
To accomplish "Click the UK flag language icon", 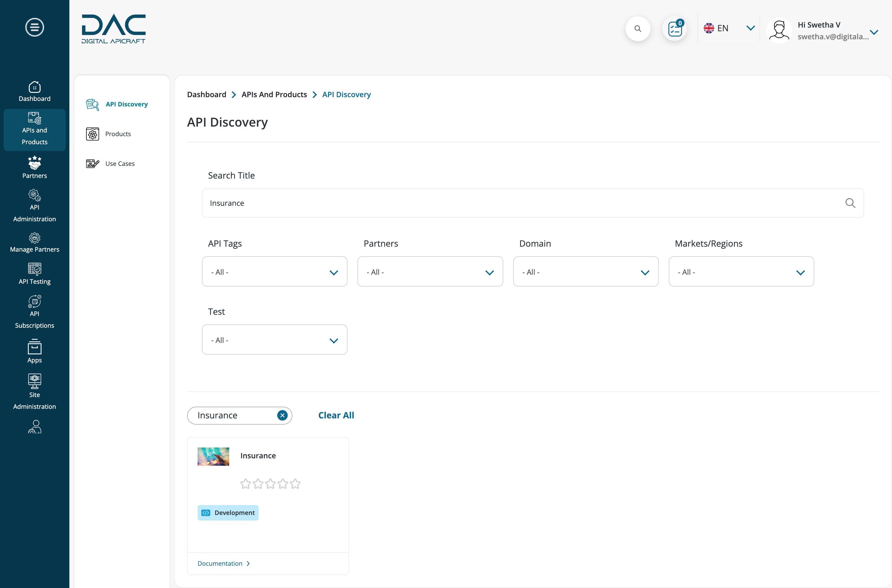I will click(709, 28).
